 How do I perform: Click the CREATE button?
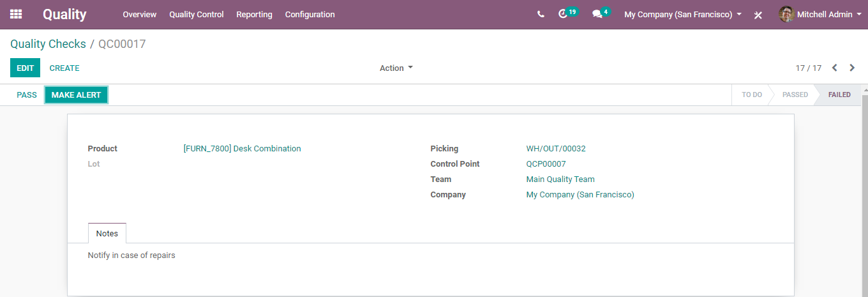click(64, 68)
